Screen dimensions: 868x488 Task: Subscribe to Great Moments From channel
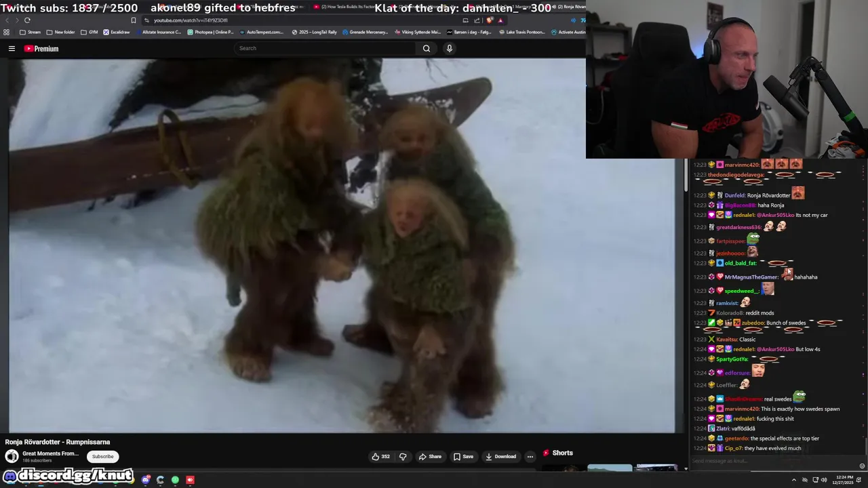pos(103,456)
